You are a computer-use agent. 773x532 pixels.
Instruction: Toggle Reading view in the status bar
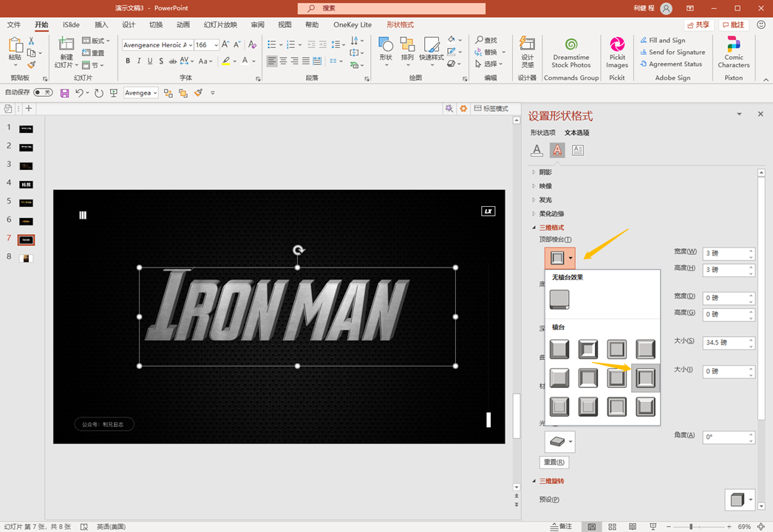(x=633, y=527)
